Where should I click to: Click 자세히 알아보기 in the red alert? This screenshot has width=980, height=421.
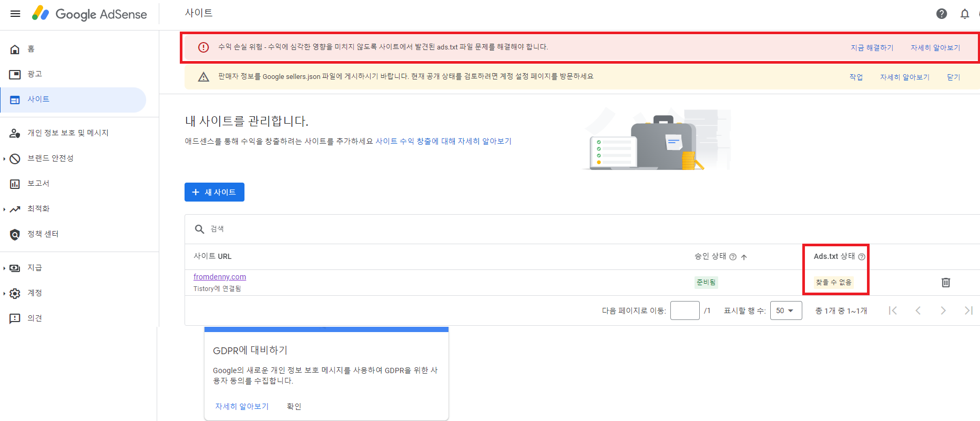pyautogui.click(x=935, y=47)
